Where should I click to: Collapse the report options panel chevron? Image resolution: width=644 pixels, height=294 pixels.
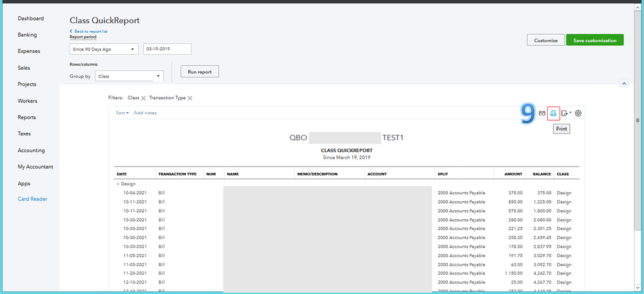pyautogui.click(x=624, y=83)
